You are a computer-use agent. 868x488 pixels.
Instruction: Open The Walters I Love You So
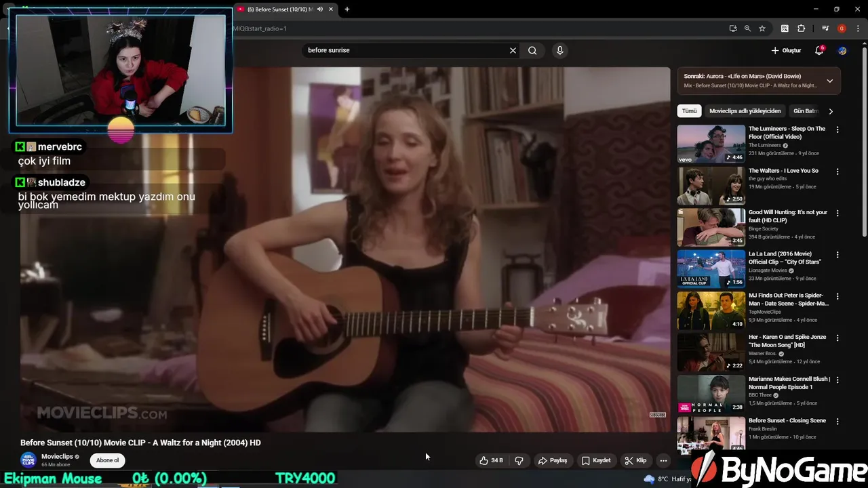coord(783,171)
